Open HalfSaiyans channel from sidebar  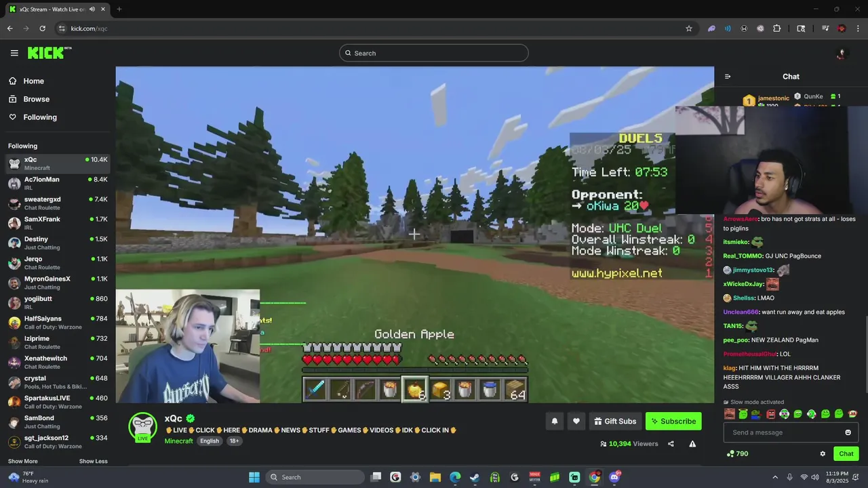point(58,323)
